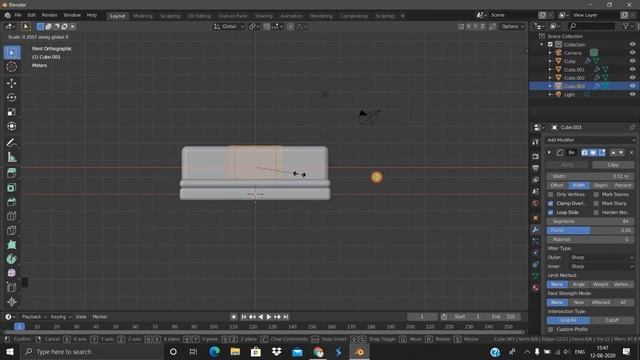The height and width of the screenshot is (360, 640).
Task: Open the outliner filter funnel
Action: pos(625,26)
